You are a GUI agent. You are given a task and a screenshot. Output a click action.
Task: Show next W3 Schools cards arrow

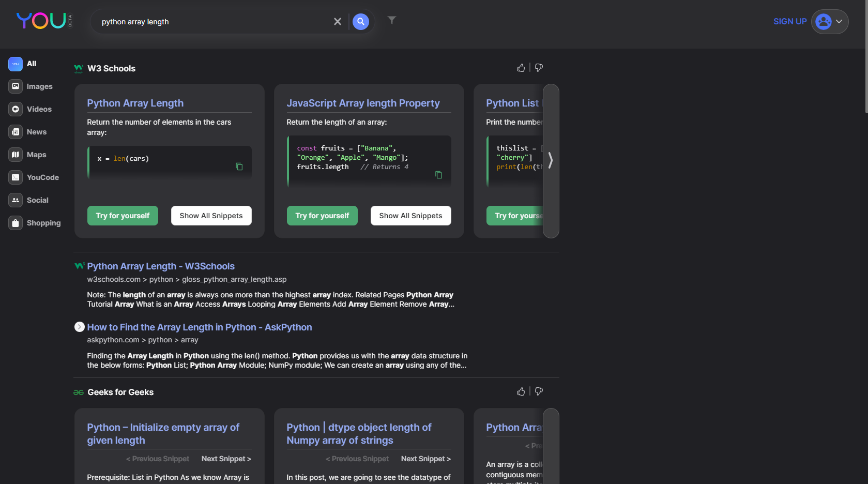551,161
